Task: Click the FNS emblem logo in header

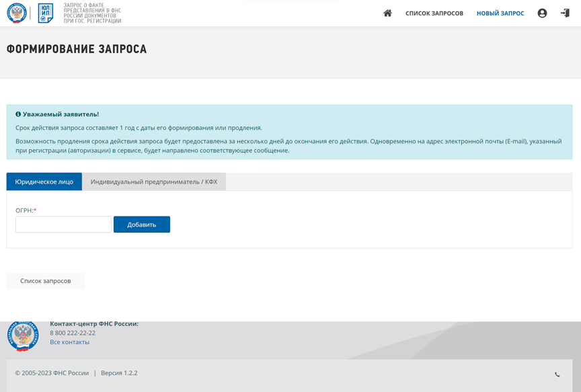Action: tap(17, 13)
